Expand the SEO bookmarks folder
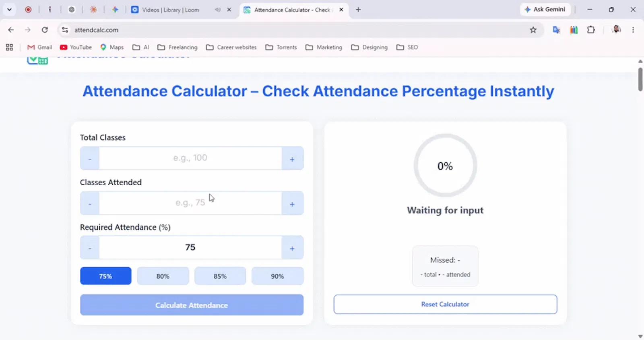The height and width of the screenshot is (340, 644). coord(407,47)
